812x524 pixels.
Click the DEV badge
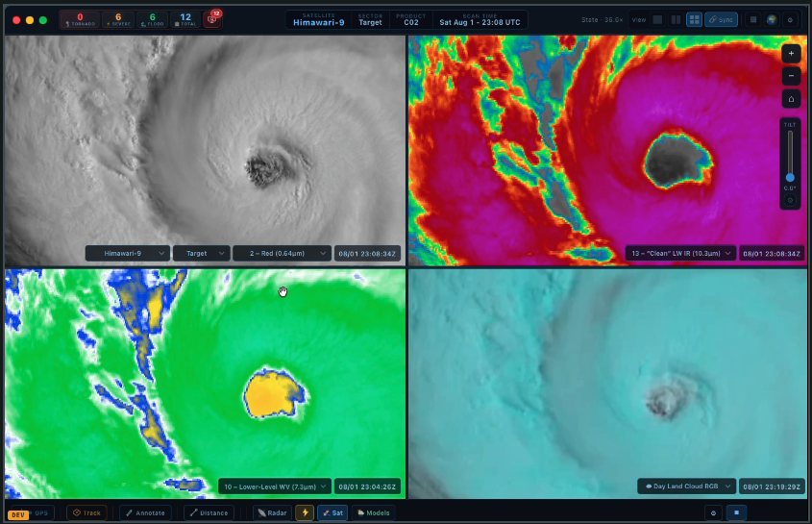[18, 514]
